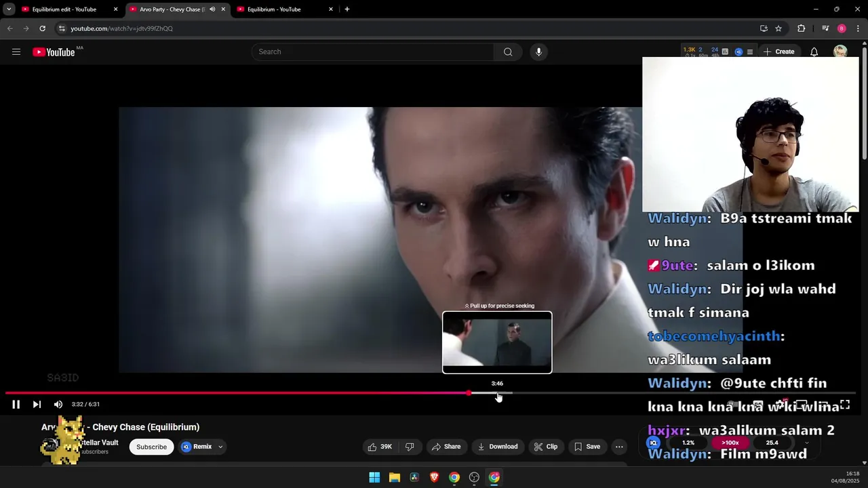
Task: Expand vidIQ panel chevron below video
Action: pyautogui.click(x=806, y=443)
